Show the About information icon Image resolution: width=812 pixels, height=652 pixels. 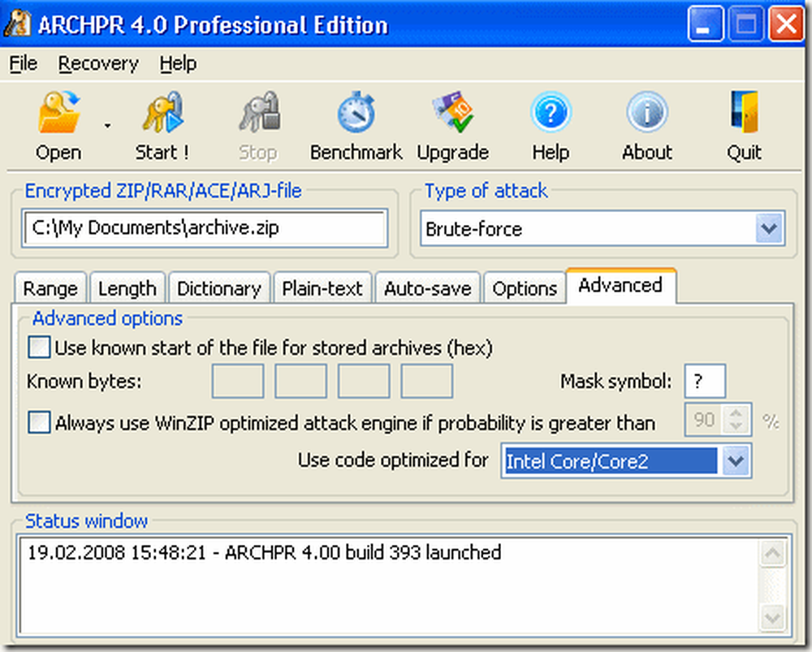coord(647,112)
